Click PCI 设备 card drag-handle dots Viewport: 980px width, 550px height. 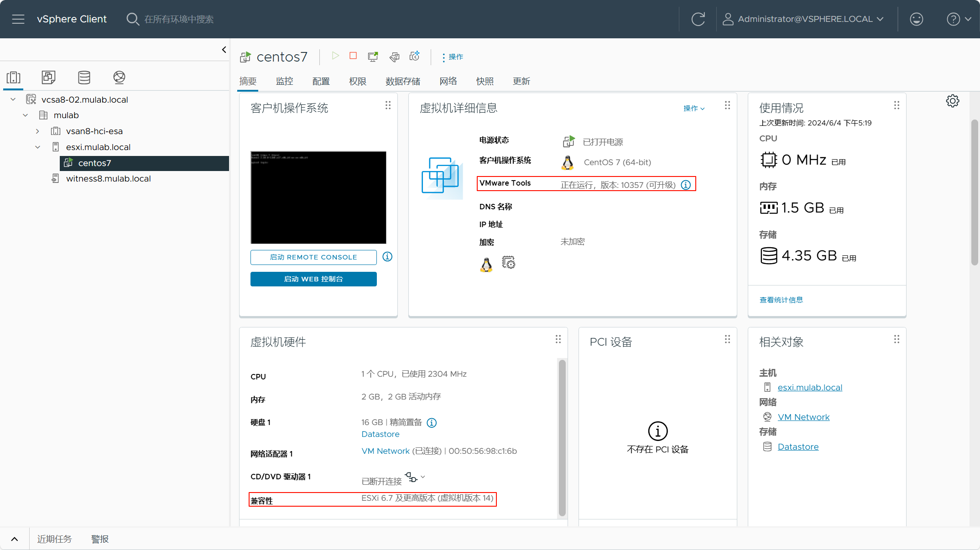[727, 339]
